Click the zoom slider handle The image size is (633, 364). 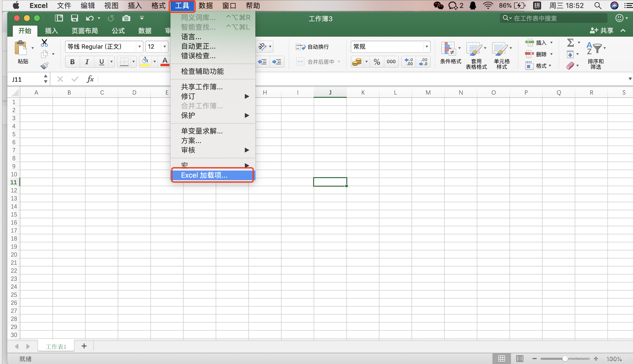click(565, 359)
